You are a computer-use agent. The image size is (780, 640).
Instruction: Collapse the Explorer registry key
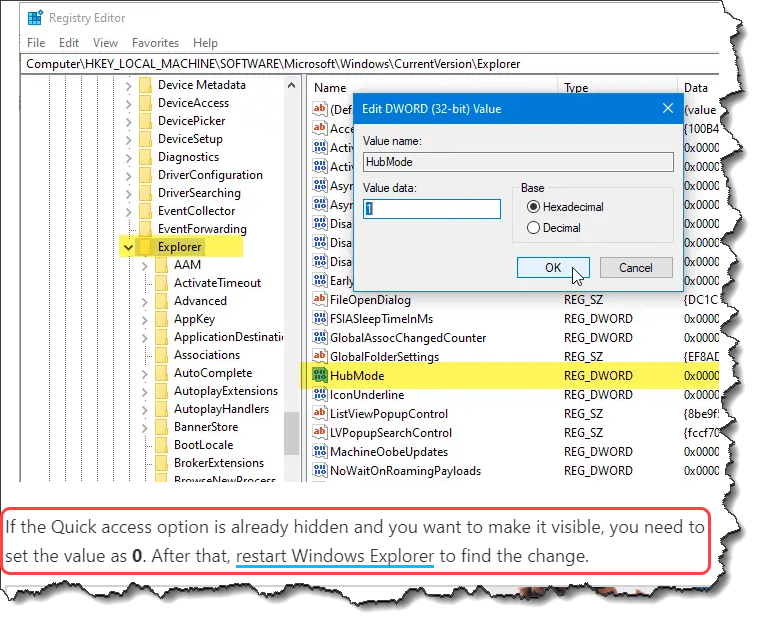click(128, 247)
